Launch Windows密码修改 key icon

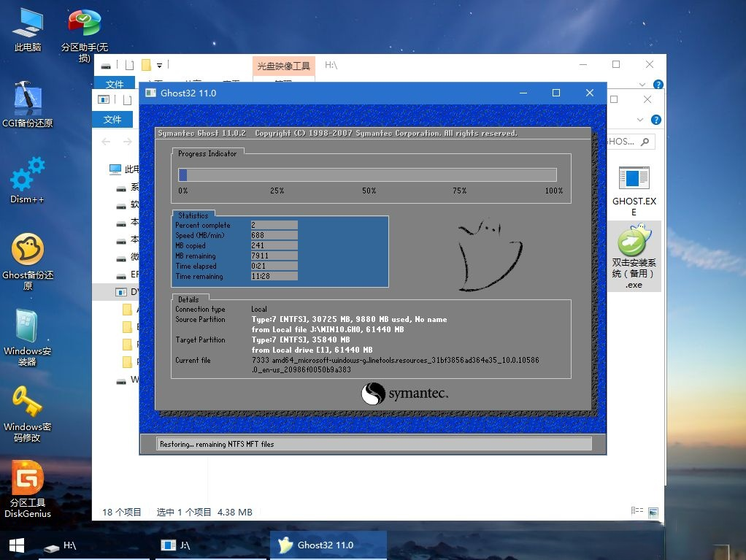click(x=28, y=413)
